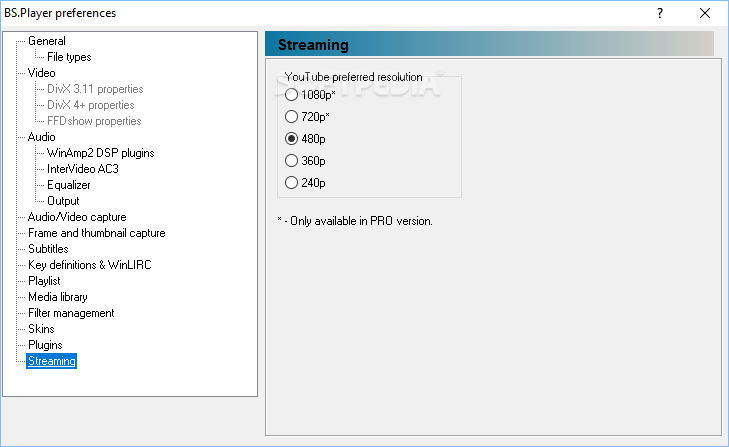
Task: Open the General preferences category
Action: (46, 41)
